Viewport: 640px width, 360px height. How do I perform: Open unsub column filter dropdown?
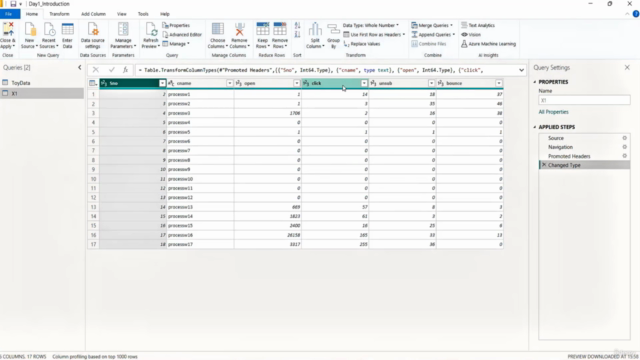(x=431, y=83)
